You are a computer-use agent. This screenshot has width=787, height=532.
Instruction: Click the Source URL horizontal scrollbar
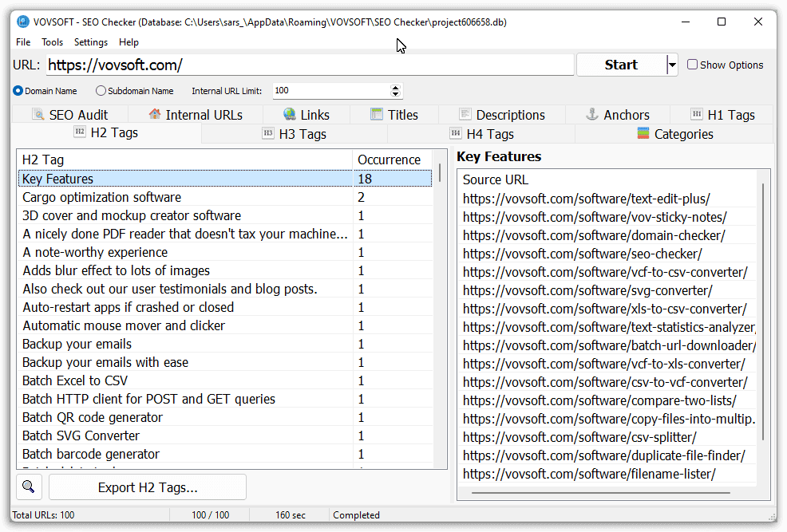(601, 493)
